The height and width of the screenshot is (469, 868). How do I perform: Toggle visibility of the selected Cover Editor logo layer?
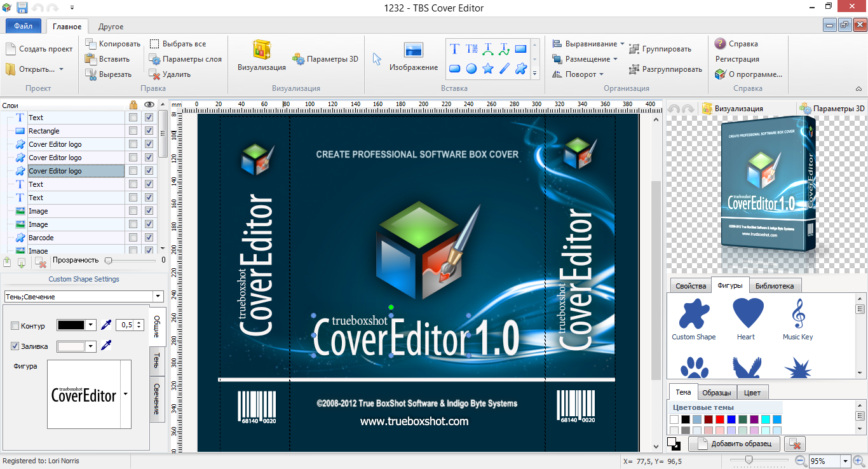click(149, 171)
